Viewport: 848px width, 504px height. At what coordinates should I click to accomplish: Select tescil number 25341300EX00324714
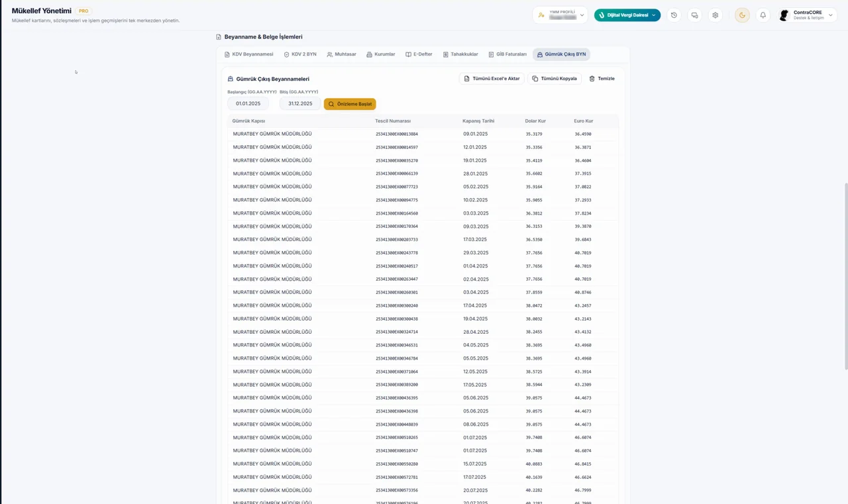[x=397, y=332]
